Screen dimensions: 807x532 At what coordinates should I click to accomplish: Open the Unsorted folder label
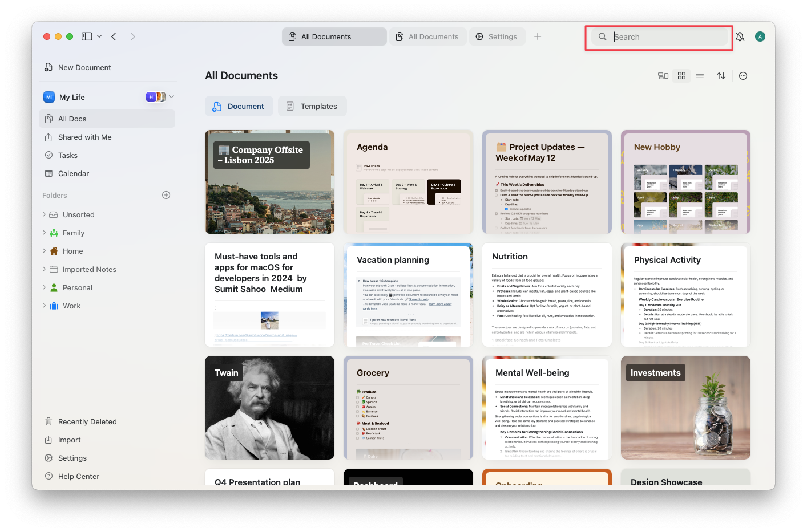[x=79, y=214]
